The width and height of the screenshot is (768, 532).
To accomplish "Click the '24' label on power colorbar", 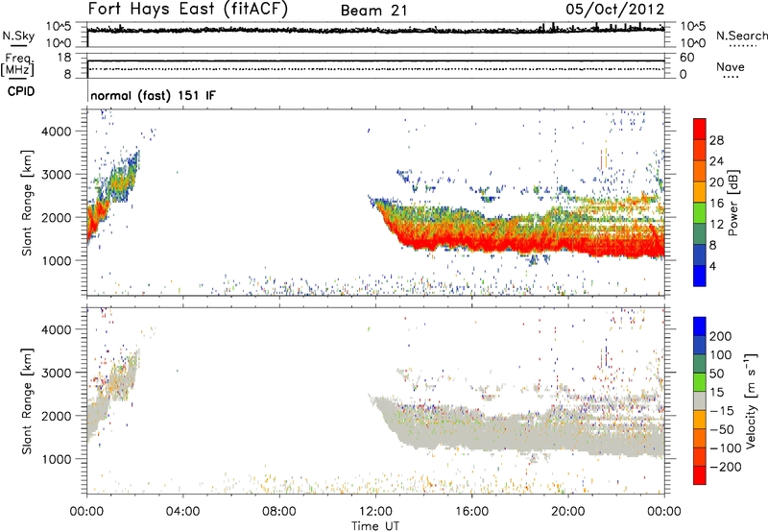I will [716, 161].
